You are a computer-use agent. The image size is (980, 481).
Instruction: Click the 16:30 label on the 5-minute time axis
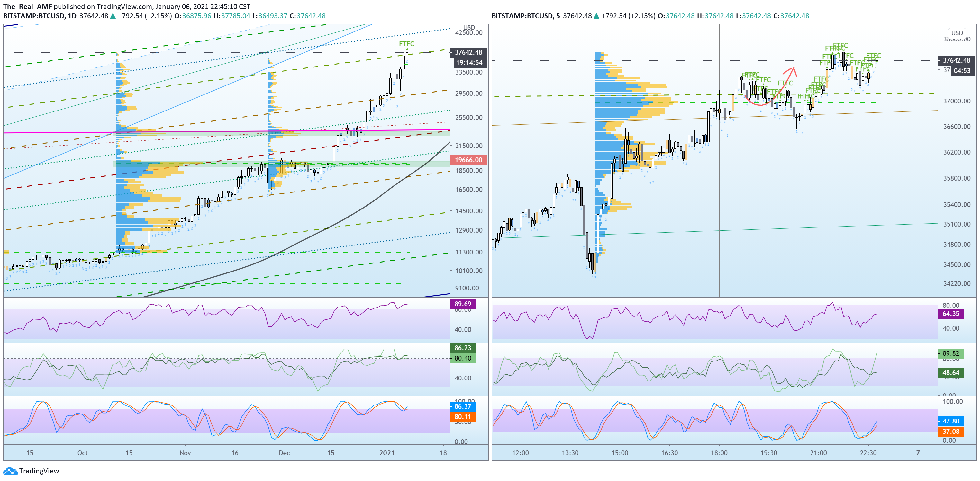[x=669, y=453]
